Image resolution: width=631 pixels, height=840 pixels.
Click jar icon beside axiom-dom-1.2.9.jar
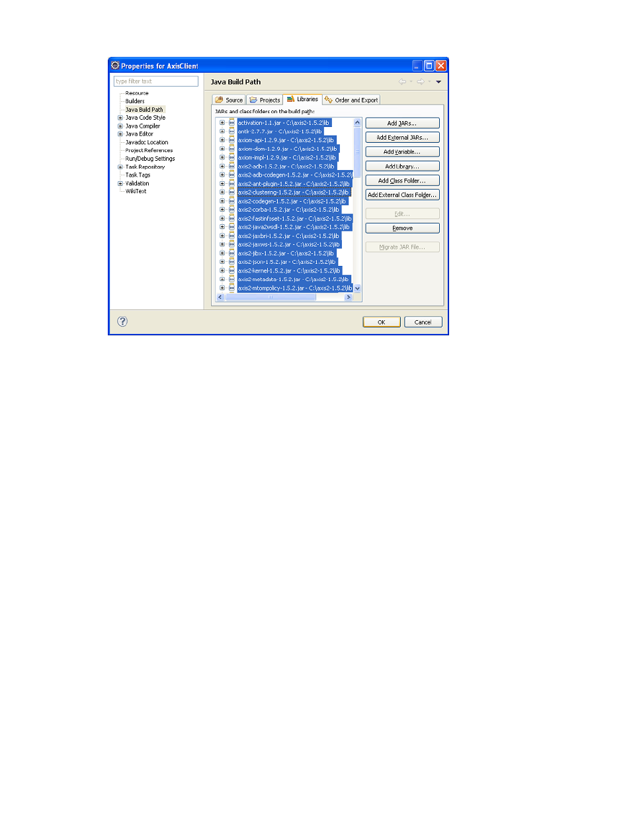231,149
